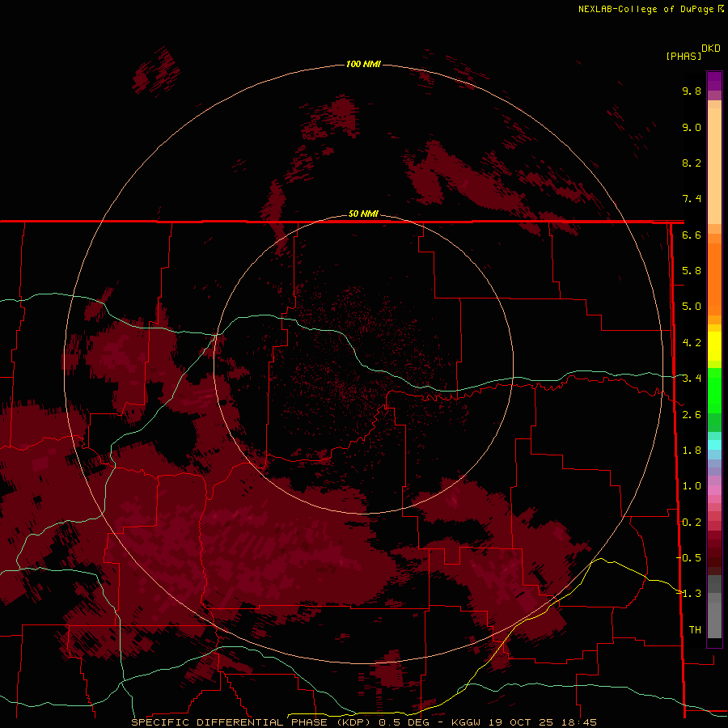This screenshot has width=728, height=728.
Task: Pick the peach band beside 8.2
Action: coord(714,166)
